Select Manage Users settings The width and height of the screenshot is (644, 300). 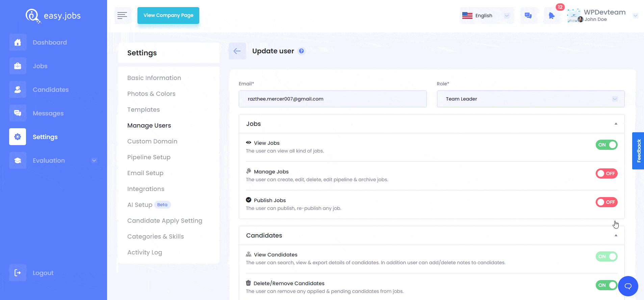(149, 126)
